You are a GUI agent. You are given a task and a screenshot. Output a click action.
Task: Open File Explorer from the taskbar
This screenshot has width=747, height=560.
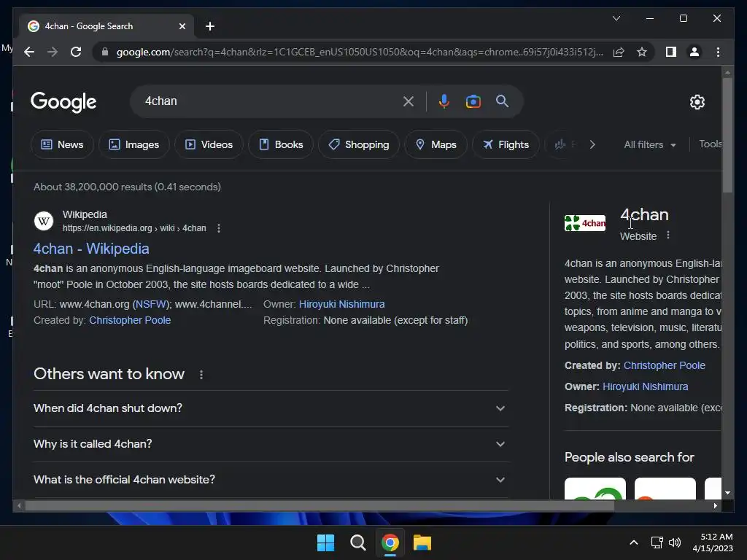422,542
